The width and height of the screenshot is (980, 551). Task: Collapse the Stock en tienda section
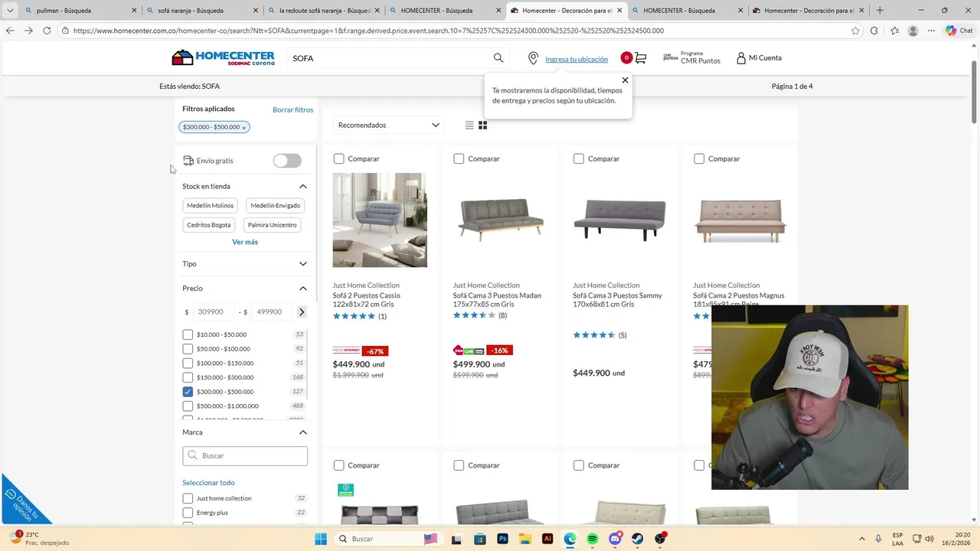[303, 187]
